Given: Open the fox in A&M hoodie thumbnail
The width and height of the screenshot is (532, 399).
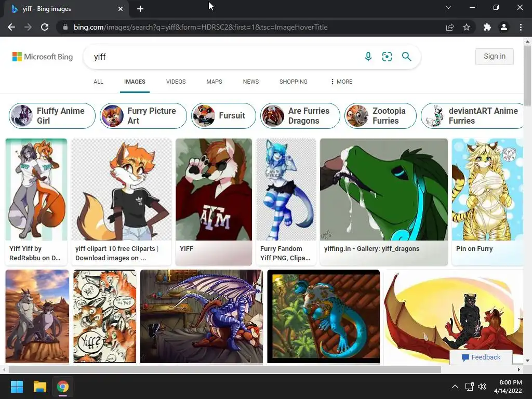Looking at the screenshot, I should (x=214, y=189).
